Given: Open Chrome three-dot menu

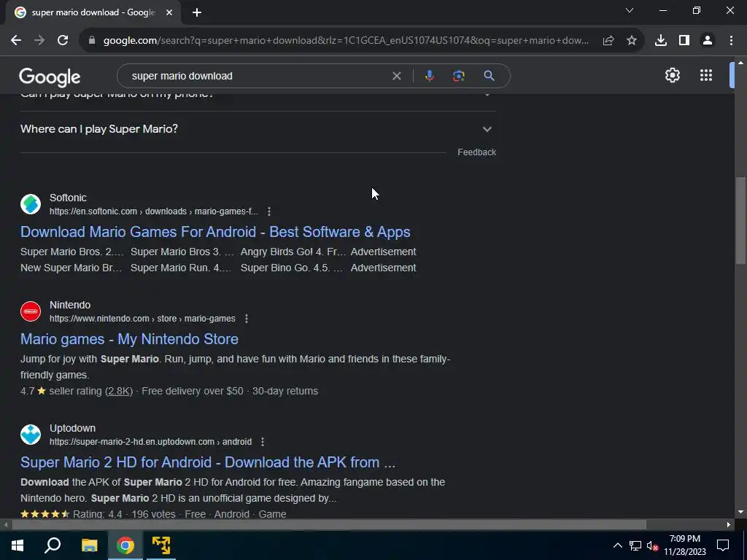Looking at the screenshot, I should (731, 41).
